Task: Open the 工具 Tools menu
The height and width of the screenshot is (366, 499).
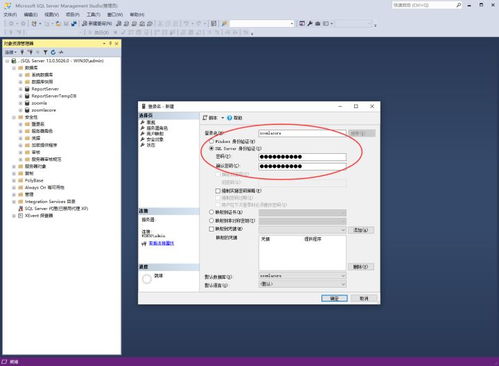Action: 93,15
